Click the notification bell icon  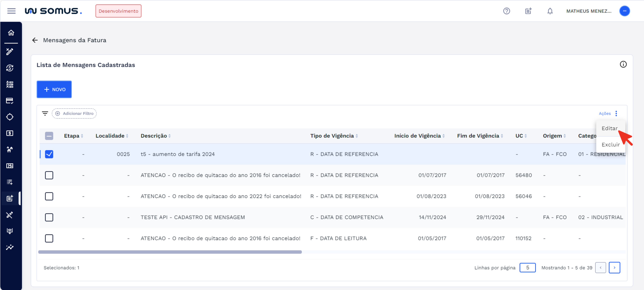tap(550, 11)
